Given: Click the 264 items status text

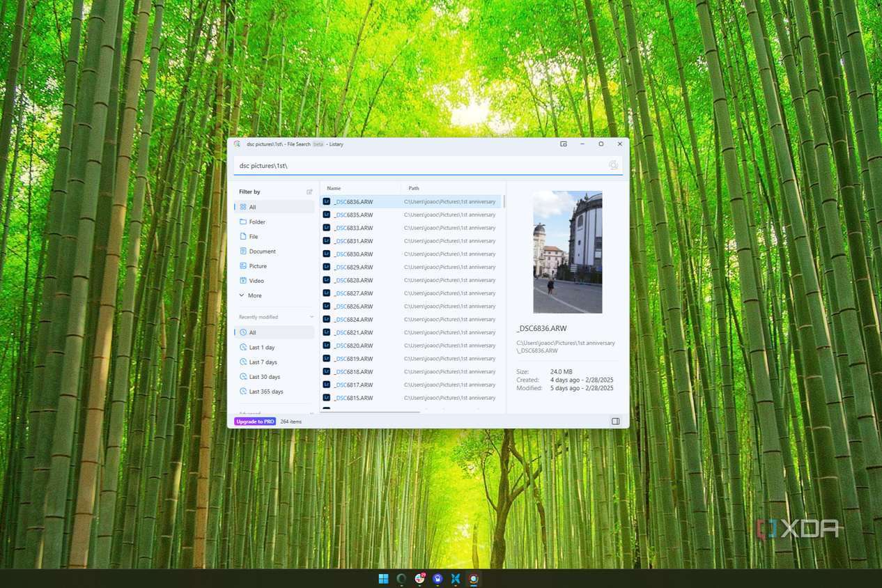Looking at the screenshot, I should [x=291, y=421].
